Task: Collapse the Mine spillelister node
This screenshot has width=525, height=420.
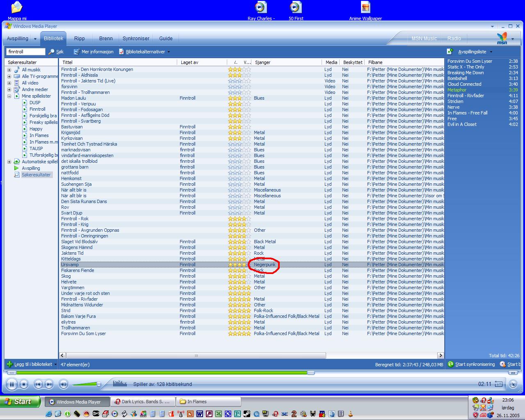Action: click(x=9, y=96)
